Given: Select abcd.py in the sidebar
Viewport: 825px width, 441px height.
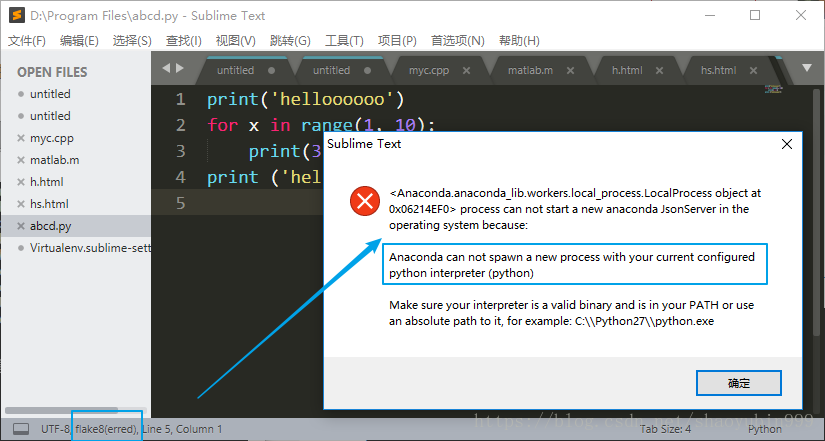Looking at the screenshot, I should click(x=51, y=226).
